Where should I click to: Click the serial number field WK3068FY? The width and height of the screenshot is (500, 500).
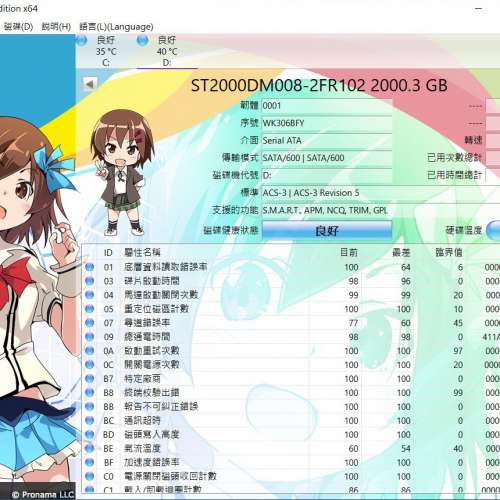[327, 123]
